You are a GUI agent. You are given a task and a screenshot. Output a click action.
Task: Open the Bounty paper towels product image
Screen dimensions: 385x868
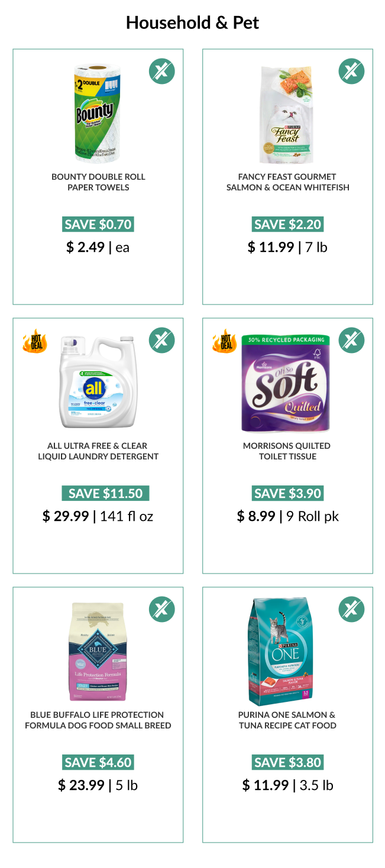(x=98, y=114)
